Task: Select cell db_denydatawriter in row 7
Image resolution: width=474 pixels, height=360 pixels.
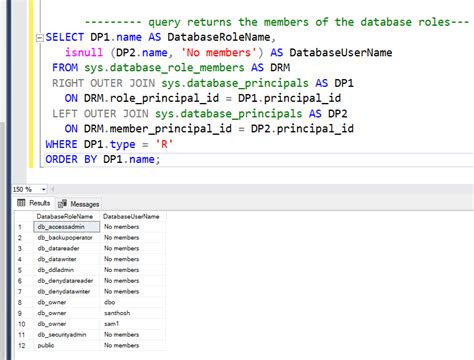Action: click(66, 291)
